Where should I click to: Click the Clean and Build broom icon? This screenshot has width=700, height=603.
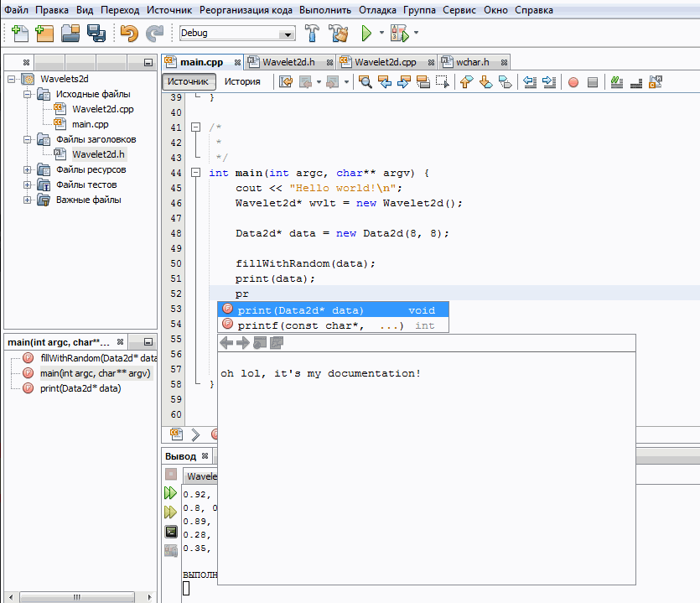(x=338, y=34)
